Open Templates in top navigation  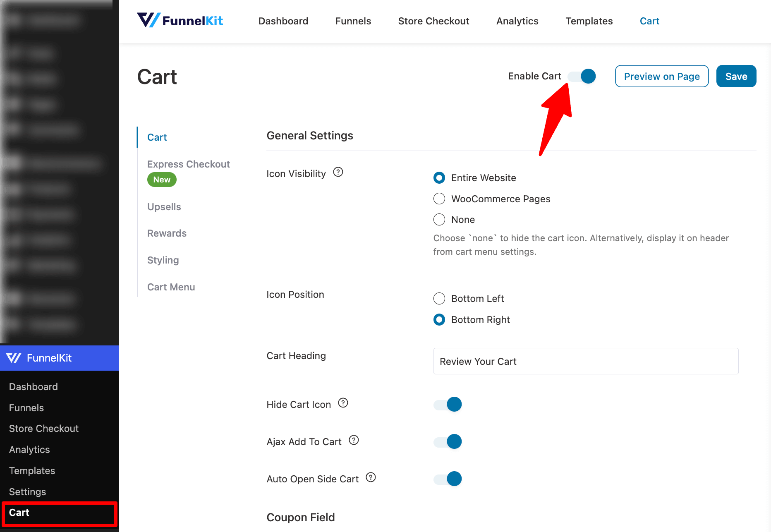pyautogui.click(x=589, y=21)
